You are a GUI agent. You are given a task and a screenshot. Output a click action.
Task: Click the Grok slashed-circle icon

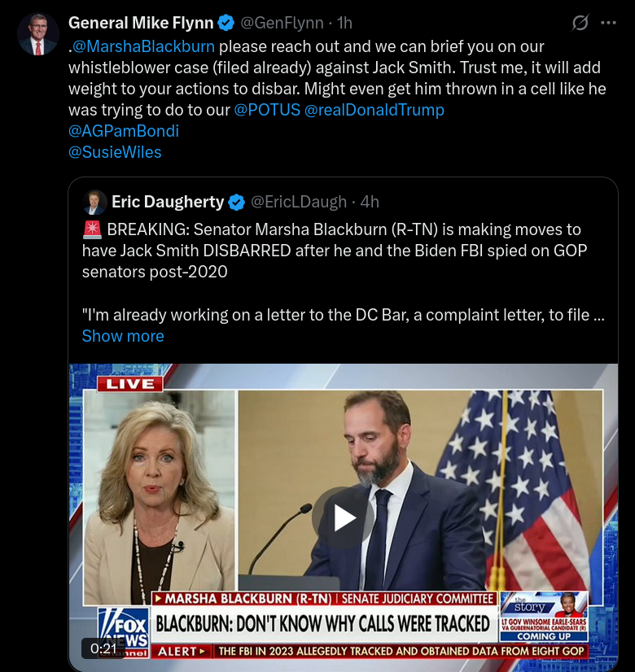[580, 22]
